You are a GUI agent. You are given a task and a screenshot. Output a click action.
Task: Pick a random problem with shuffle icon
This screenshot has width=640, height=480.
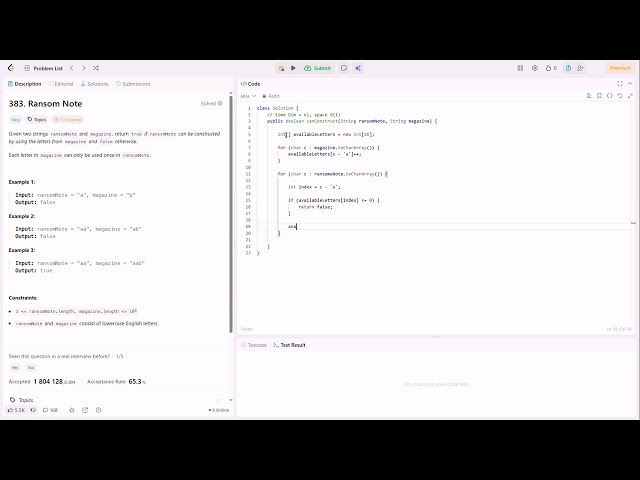pyautogui.click(x=96, y=68)
